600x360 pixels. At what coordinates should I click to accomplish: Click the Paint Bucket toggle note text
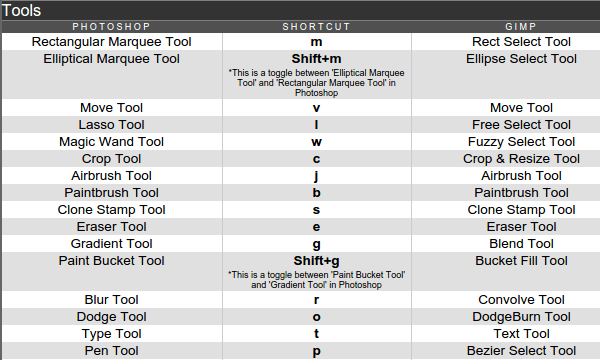(316, 280)
